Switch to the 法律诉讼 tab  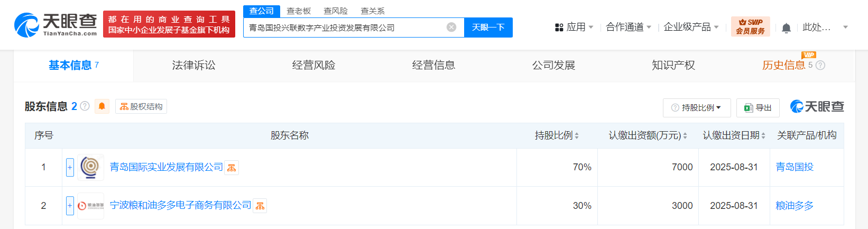pyautogui.click(x=193, y=66)
